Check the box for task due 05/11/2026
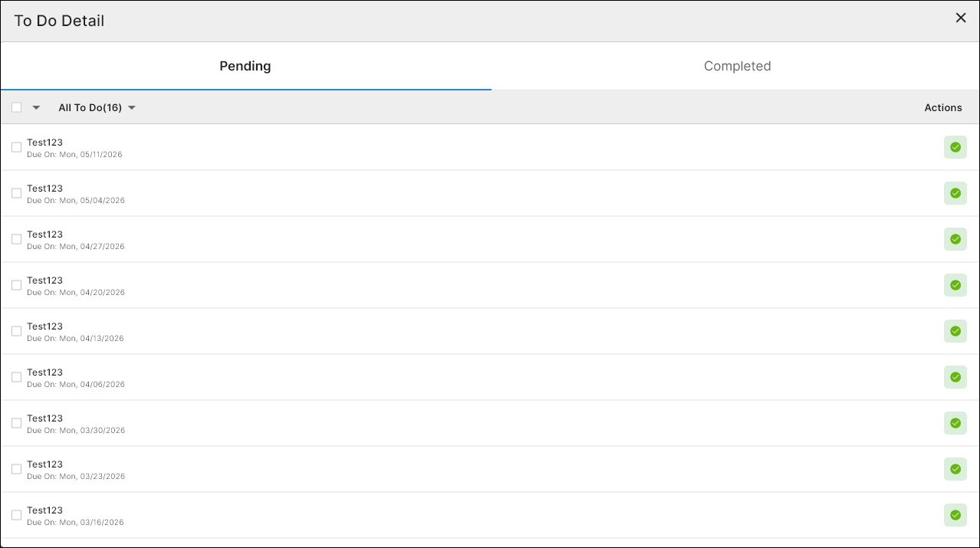 click(x=17, y=147)
